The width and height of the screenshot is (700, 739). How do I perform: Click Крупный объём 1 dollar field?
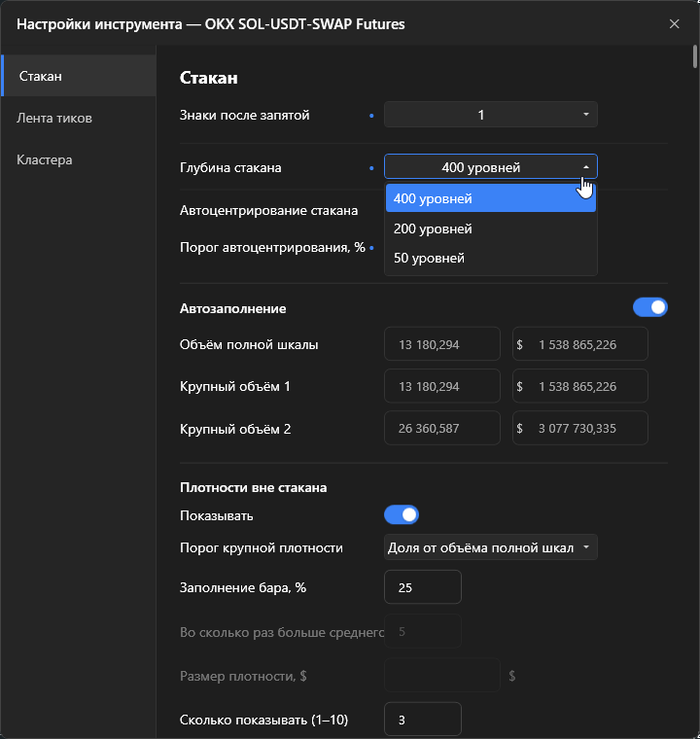click(580, 386)
